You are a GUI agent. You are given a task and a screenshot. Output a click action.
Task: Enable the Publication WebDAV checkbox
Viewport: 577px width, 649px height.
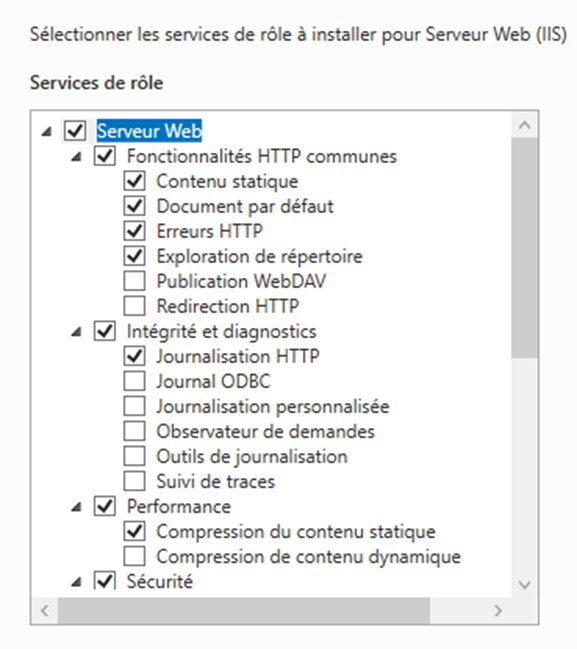[x=135, y=281]
